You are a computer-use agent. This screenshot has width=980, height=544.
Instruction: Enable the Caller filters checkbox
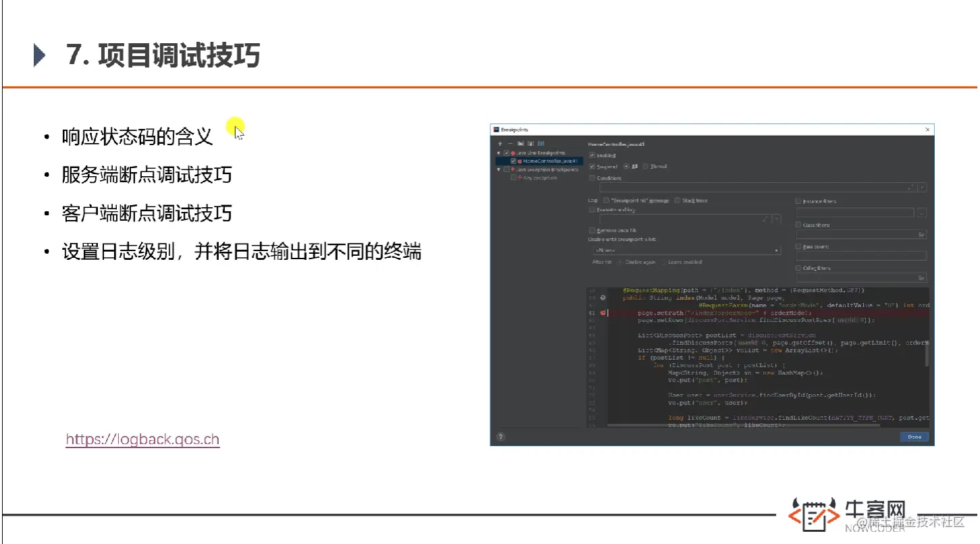coord(798,268)
